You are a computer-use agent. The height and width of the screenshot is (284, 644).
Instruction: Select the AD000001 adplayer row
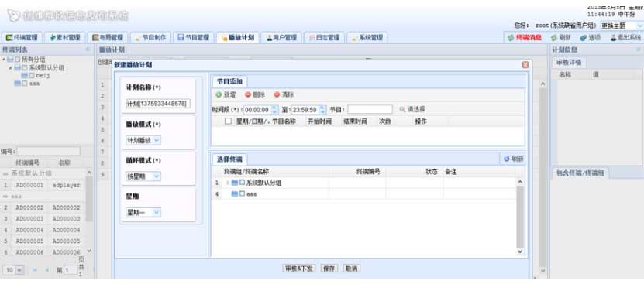pos(43,185)
